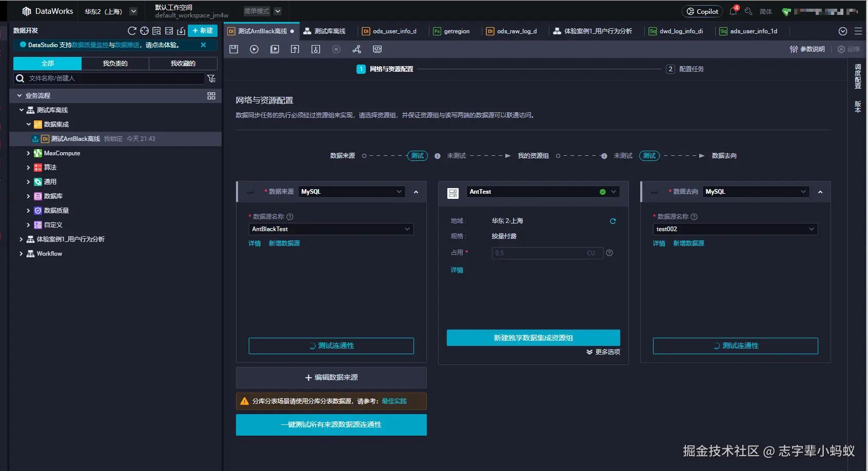Open the ods_user_info_d editor tab
Screen dimensions: 868x471
(389, 31)
